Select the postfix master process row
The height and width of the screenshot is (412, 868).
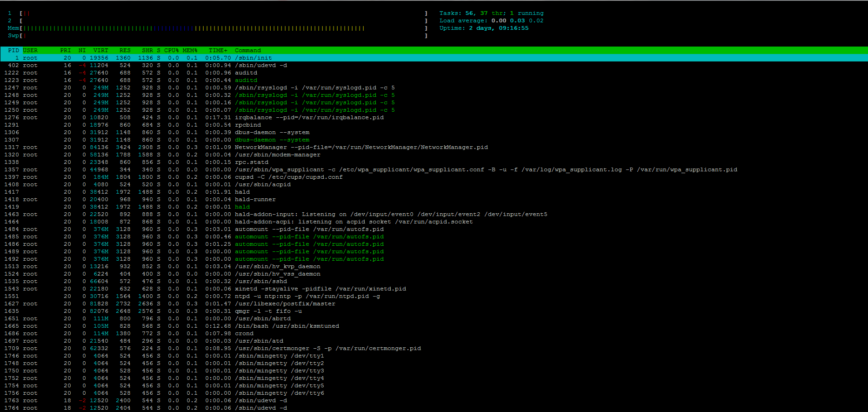(434, 304)
